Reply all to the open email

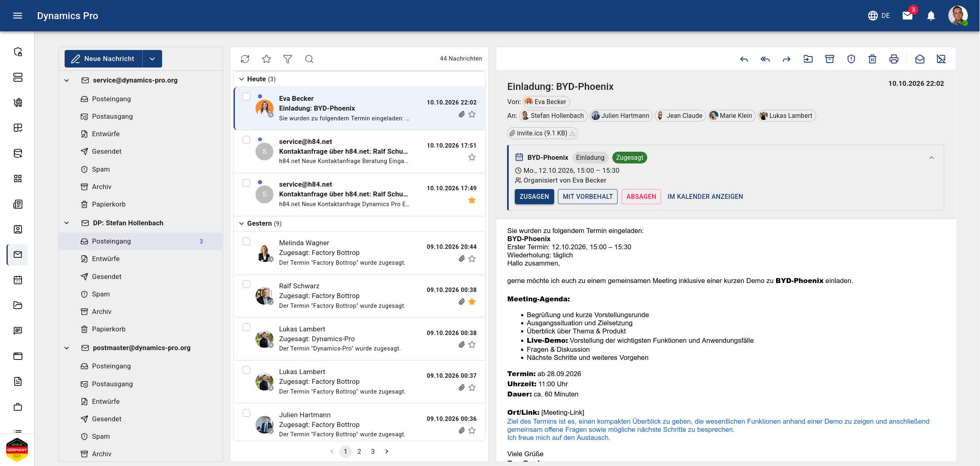click(765, 59)
